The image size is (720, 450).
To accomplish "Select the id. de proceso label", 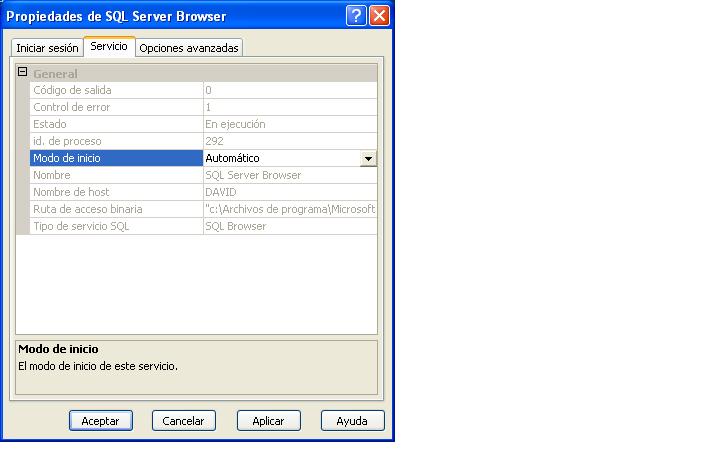I will (67, 141).
